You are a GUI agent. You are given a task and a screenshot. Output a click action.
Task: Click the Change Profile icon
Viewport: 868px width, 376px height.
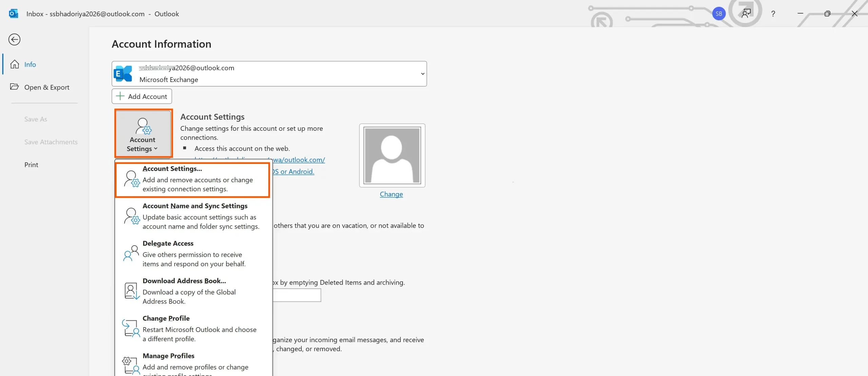point(131,328)
